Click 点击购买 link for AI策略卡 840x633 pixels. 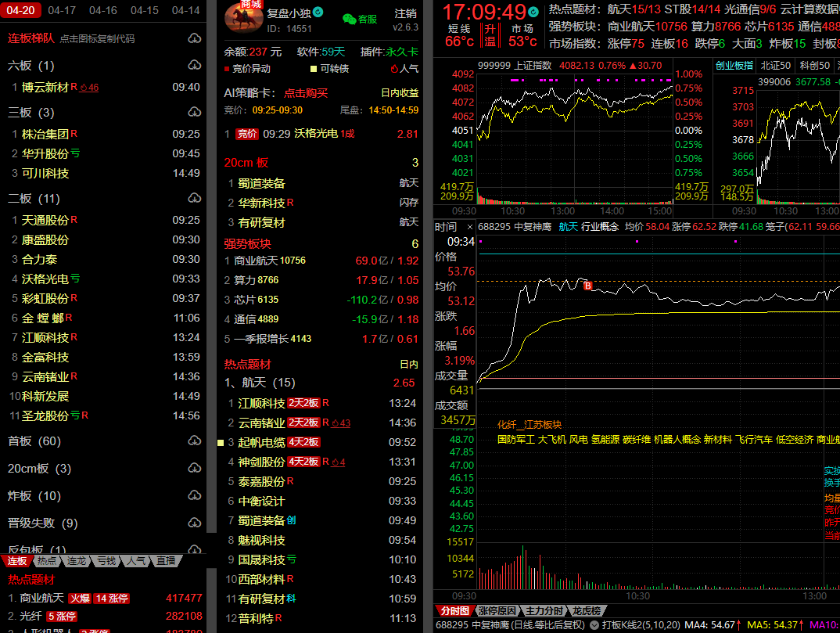tap(306, 93)
